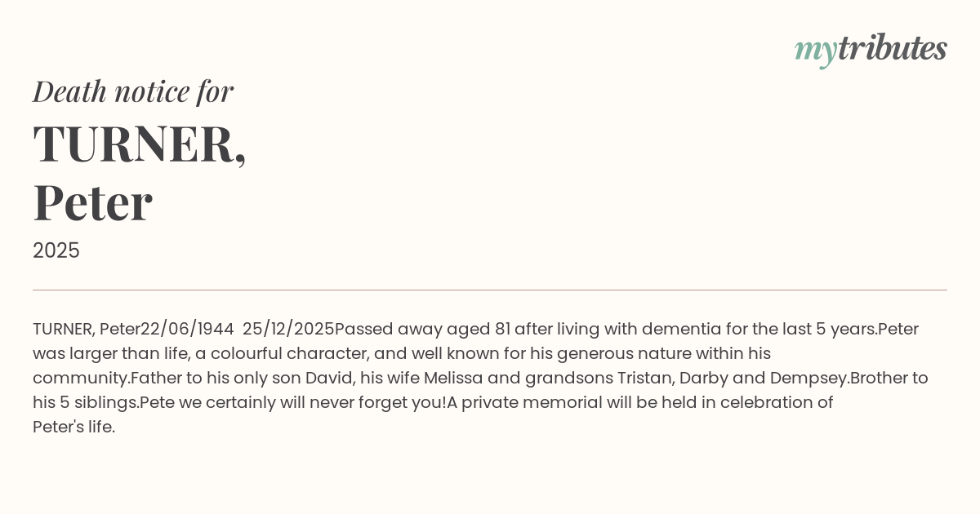The width and height of the screenshot is (980, 514).
Task: Click the name "Dempsey" in the notice
Action: point(808,378)
